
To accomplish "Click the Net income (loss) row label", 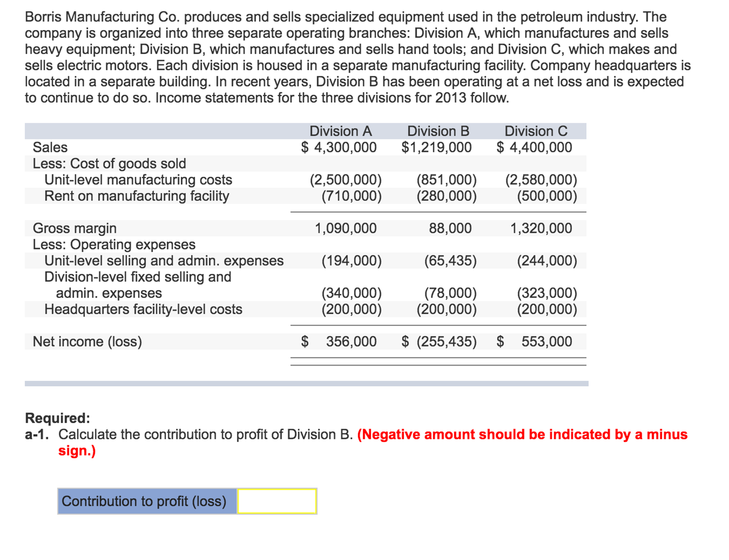I will pyautogui.click(x=87, y=341).
